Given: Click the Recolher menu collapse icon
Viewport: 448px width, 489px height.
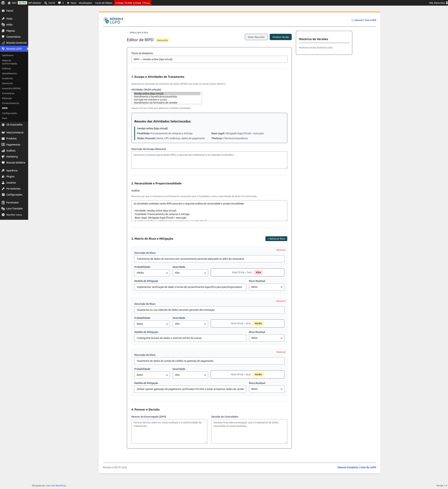Looking at the screenshot, I should tap(3, 215).
